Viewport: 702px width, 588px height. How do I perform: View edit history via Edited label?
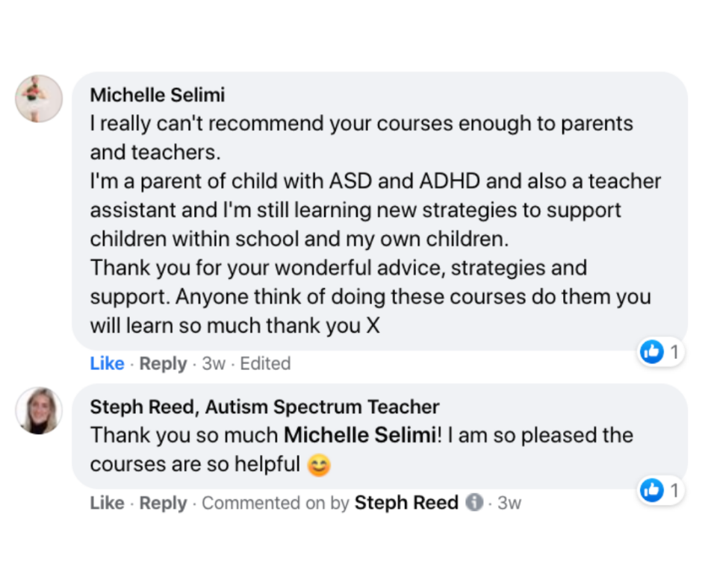tap(265, 363)
